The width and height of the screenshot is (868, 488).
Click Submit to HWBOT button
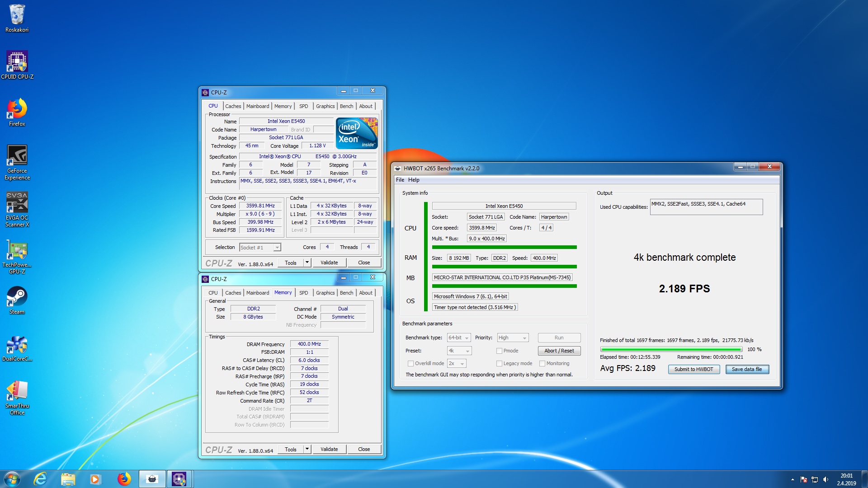[694, 369]
